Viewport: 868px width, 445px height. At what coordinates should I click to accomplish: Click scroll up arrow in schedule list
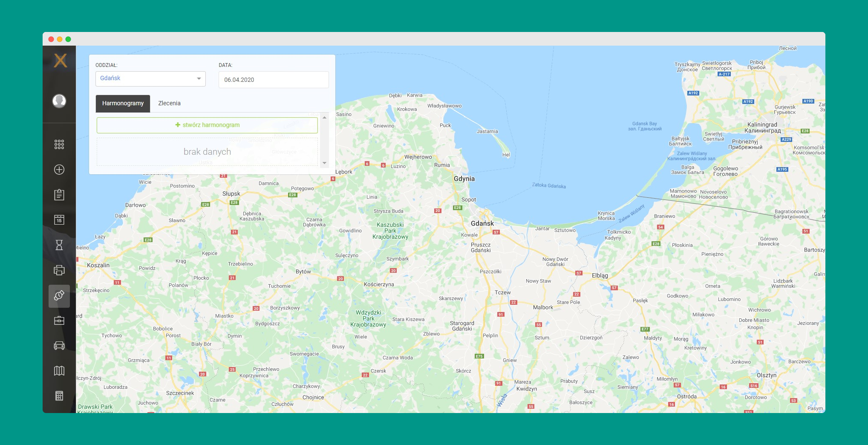324,118
